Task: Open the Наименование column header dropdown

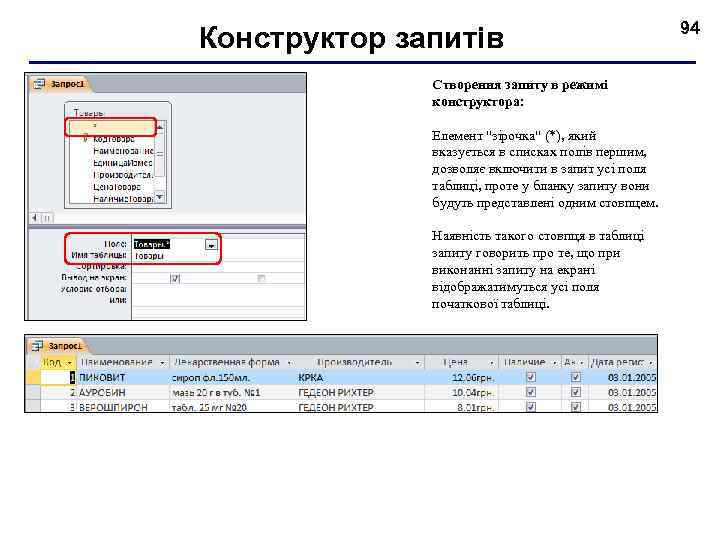Action: [162, 363]
